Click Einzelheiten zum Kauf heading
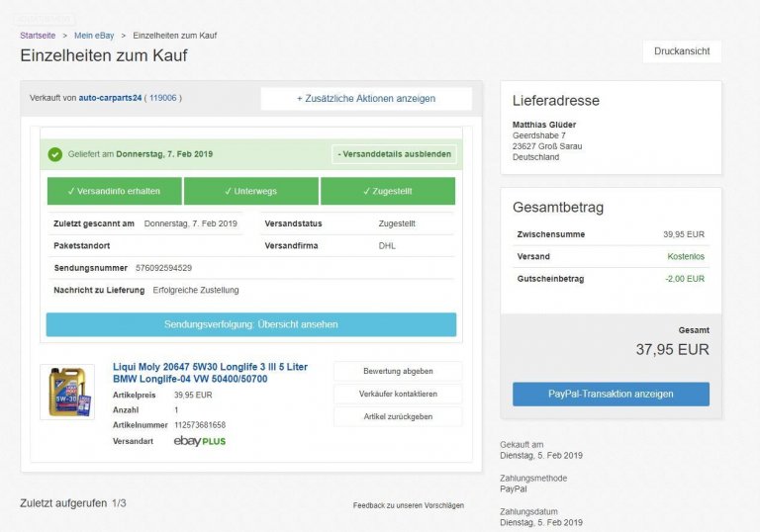 coord(104,55)
